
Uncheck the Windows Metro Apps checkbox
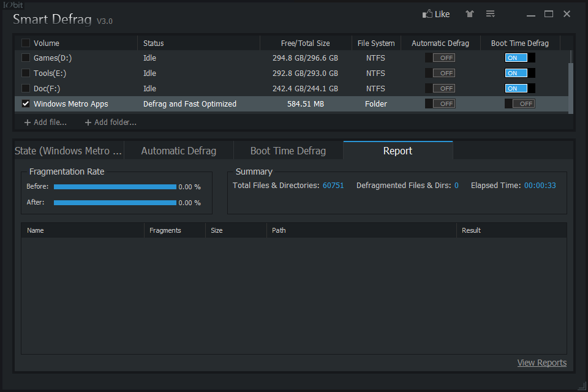(x=26, y=104)
